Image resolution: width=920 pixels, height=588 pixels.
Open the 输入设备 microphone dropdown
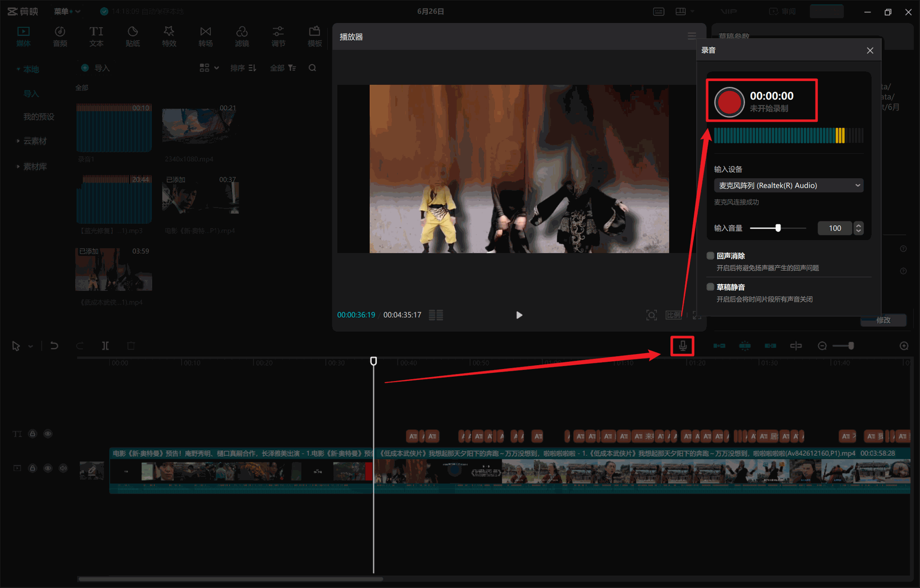click(x=788, y=185)
